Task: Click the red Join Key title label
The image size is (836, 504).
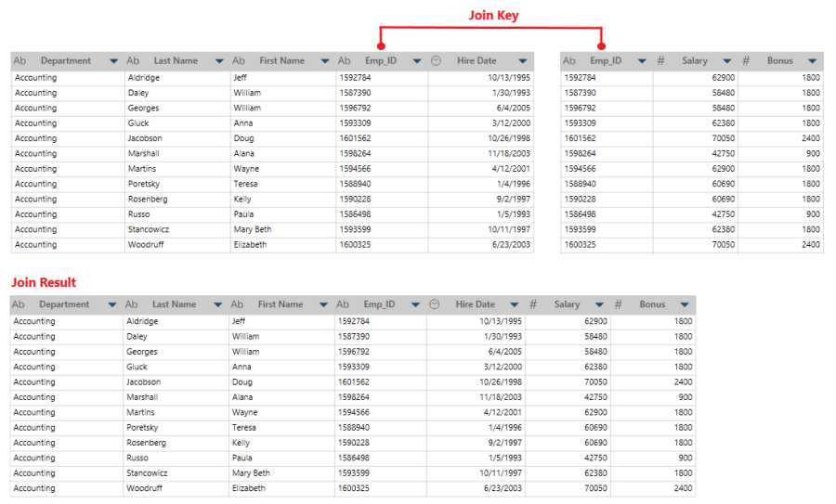Action: [x=492, y=15]
